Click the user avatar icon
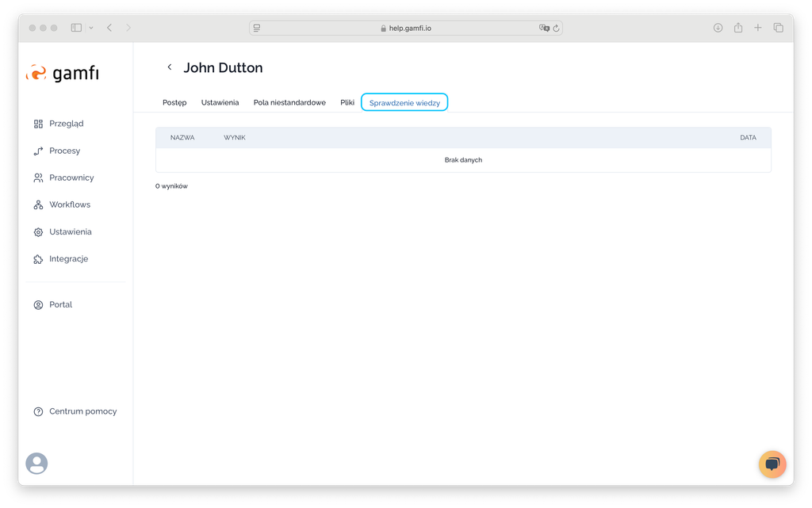Image resolution: width=812 pixels, height=508 pixels. tap(36, 464)
